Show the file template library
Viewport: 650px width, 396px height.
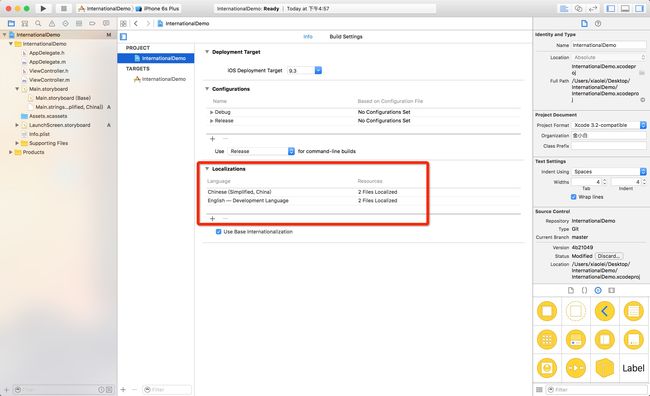571,290
